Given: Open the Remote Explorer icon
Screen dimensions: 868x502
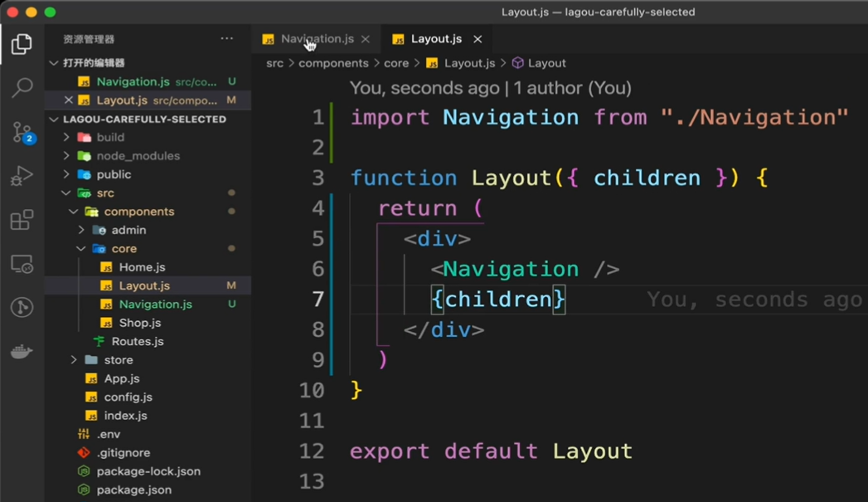Looking at the screenshot, I should pyautogui.click(x=22, y=264).
